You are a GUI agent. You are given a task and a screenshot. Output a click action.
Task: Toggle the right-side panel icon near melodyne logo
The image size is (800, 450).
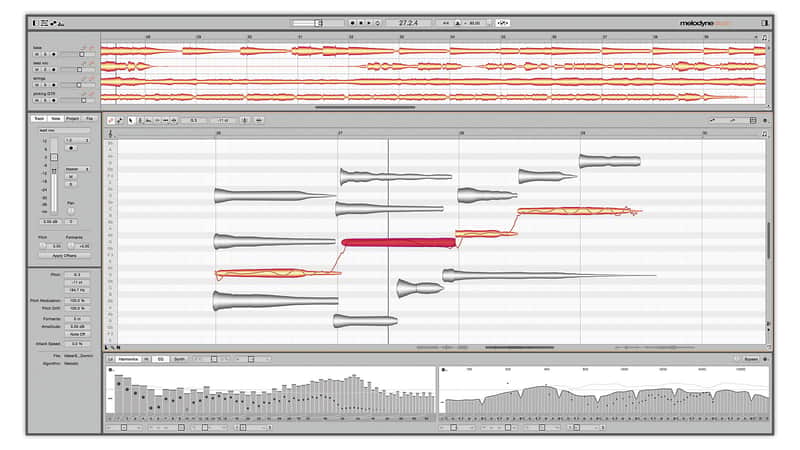tap(764, 23)
